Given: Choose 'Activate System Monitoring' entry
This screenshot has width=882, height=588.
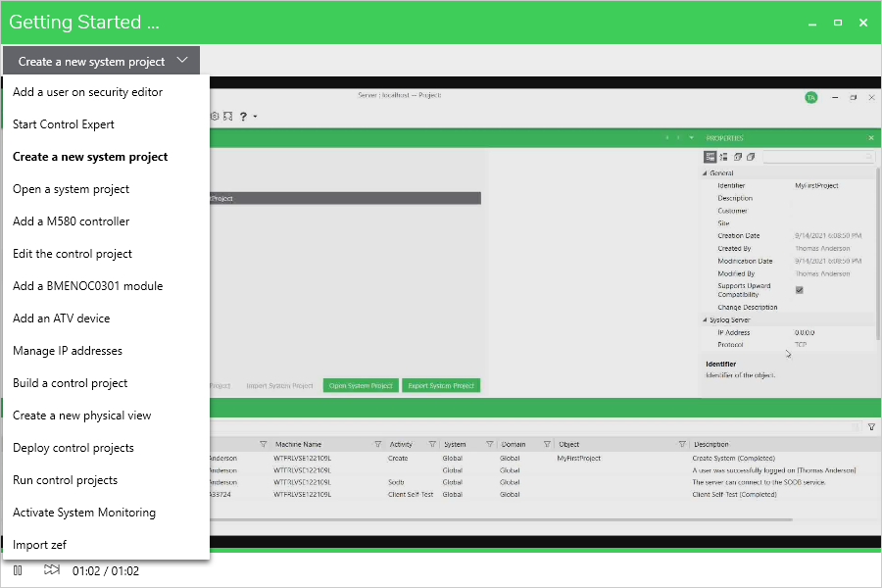Looking at the screenshot, I should click(x=84, y=513).
